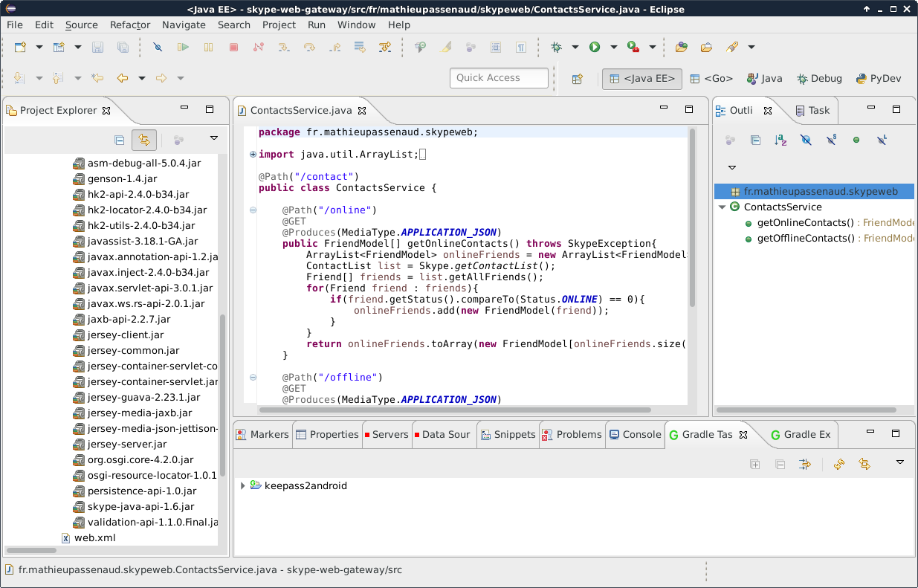Click the Quick Access search field
Image resolution: width=918 pixels, height=588 pixels.
pyautogui.click(x=499, y=78)
